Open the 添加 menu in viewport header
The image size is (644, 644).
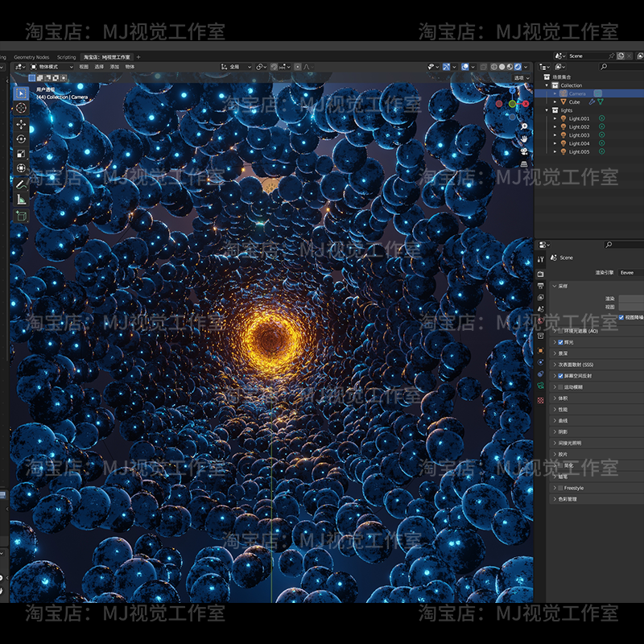click(114, 67)
